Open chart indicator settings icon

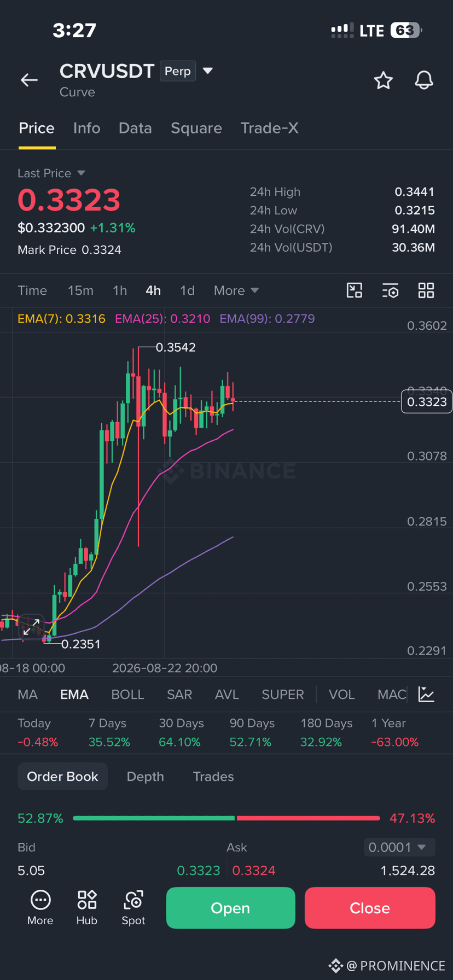point(390,290)
